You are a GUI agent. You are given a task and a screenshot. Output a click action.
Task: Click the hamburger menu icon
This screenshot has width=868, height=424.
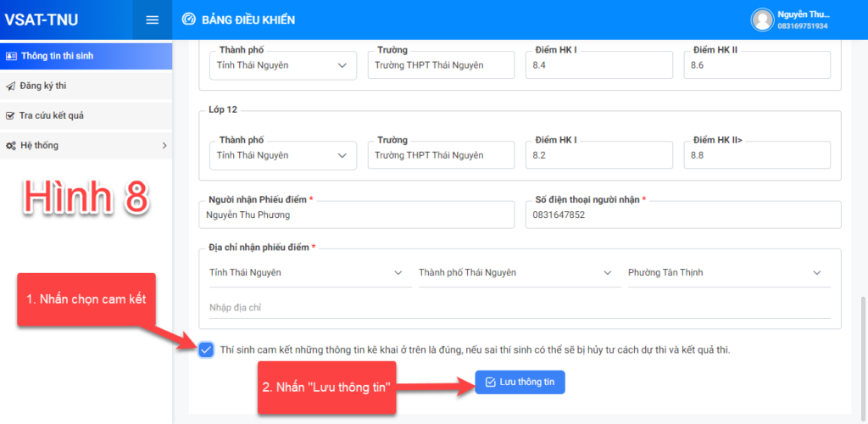click(x=153, y=20)
